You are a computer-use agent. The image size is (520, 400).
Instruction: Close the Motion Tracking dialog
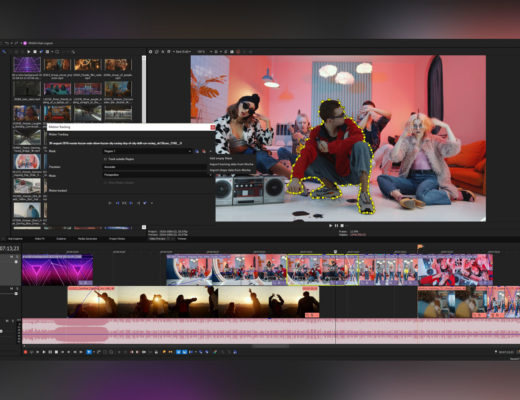coord(213,127)
